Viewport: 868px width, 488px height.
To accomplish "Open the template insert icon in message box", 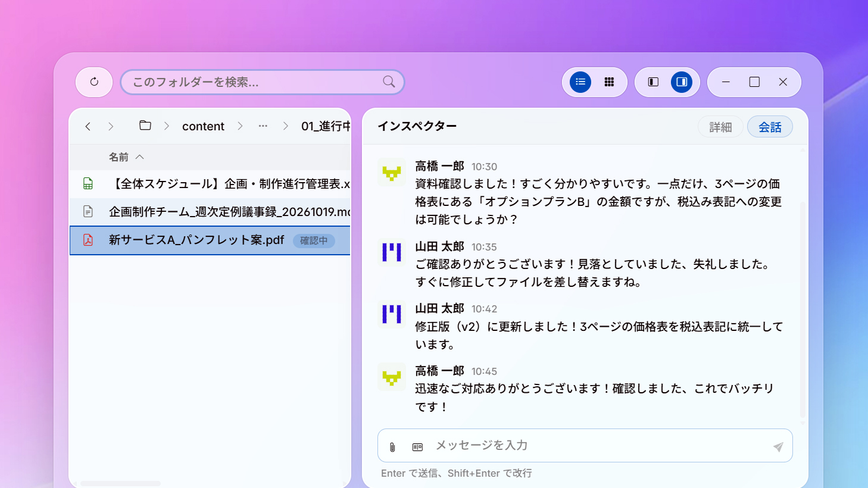I will 417,447.
